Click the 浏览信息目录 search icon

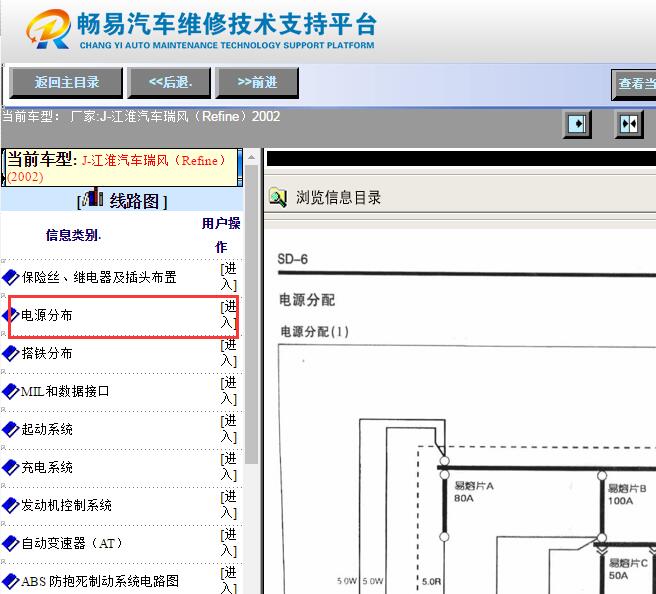(278, 197)
